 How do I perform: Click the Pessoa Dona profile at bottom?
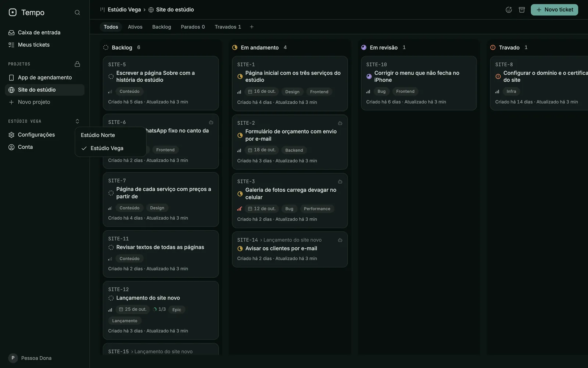(30, 358)
